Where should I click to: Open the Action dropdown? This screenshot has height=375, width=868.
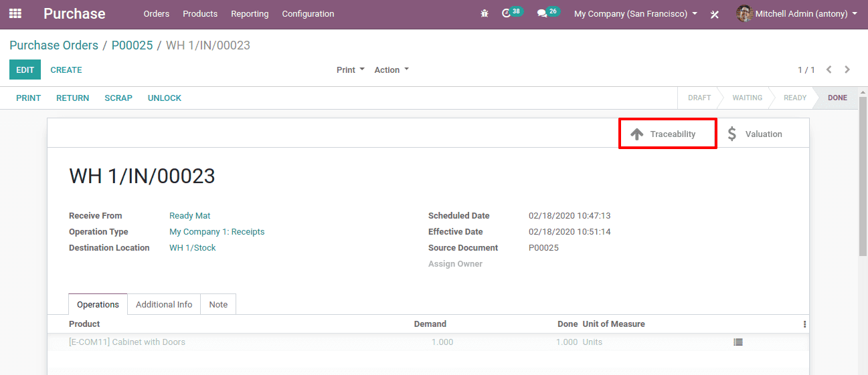pos(392,70)
